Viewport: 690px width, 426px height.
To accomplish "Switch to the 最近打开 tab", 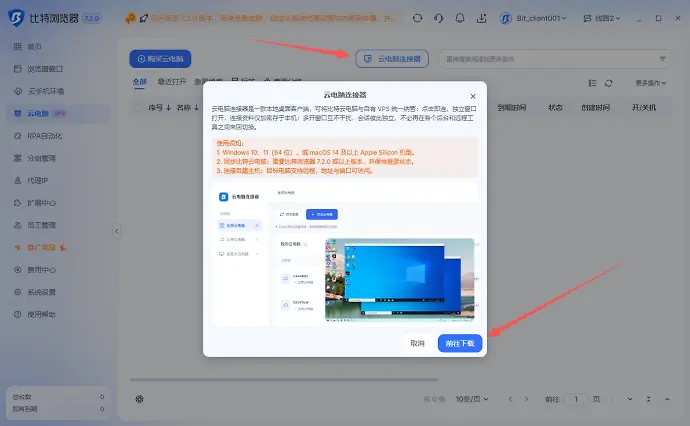I will pyautogui.click(x=172, y=82).
